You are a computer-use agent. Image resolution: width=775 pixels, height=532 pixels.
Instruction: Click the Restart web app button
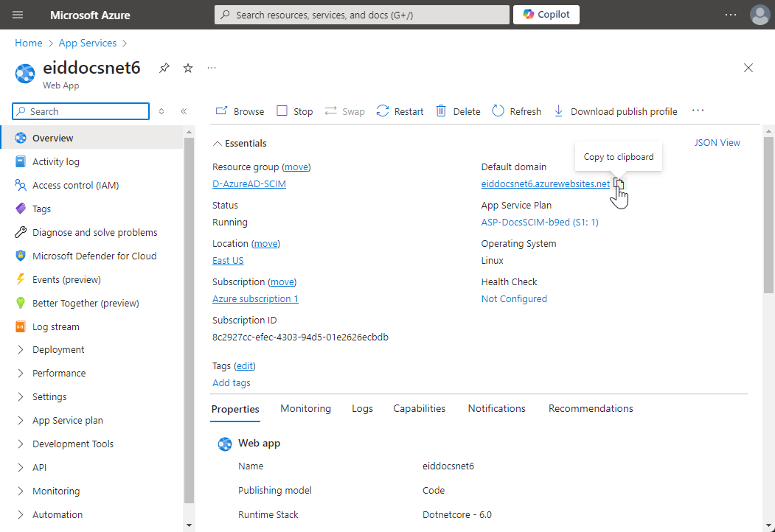[x=400, y=111]
